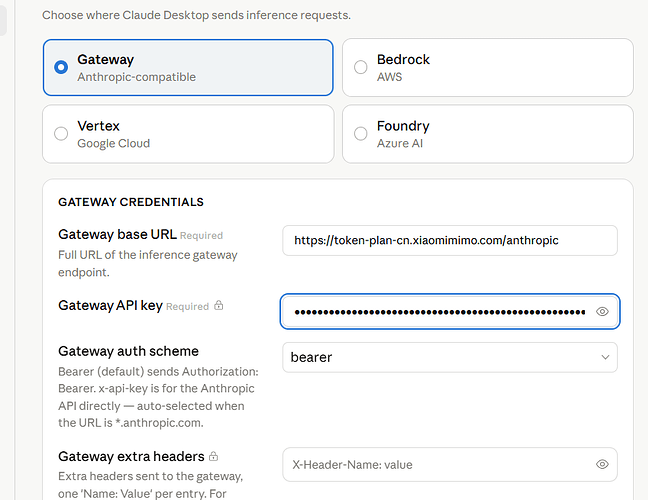The image size is (648, 500).
Task: Click the GATEWAY CREDENTIALS heading
Action: (131, 202)
